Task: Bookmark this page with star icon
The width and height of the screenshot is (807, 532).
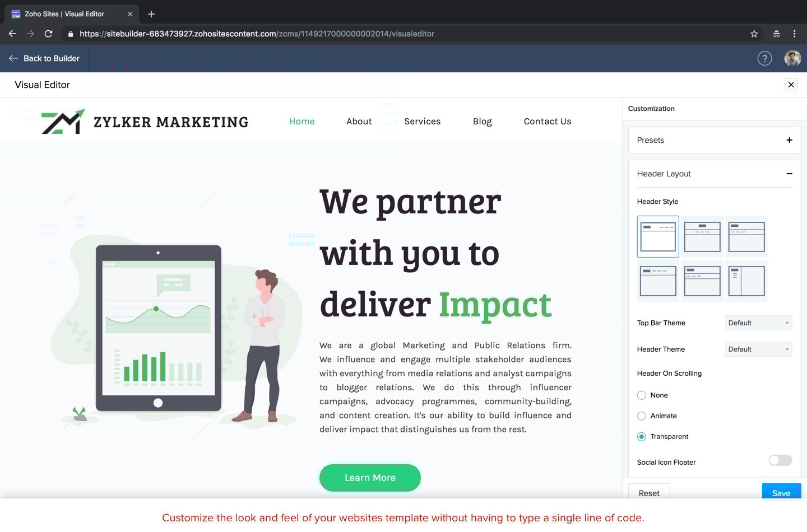Action: [x=754, y=34]
